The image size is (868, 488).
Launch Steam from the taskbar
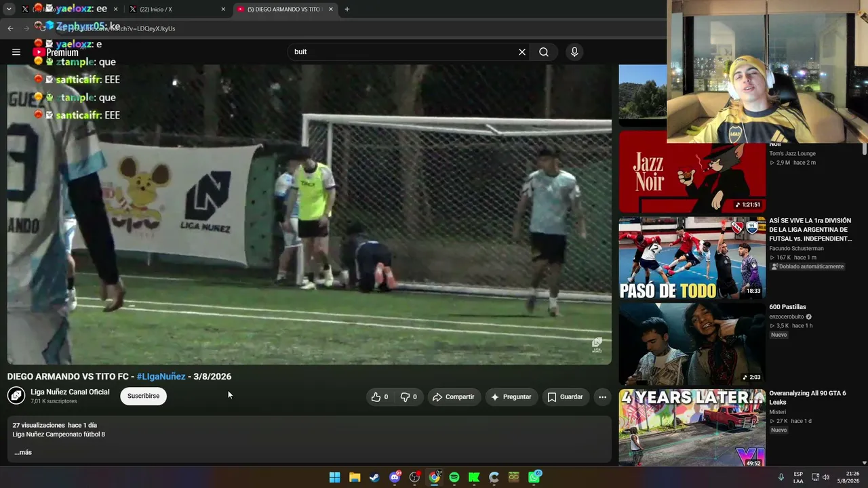[x=374, y=477]
